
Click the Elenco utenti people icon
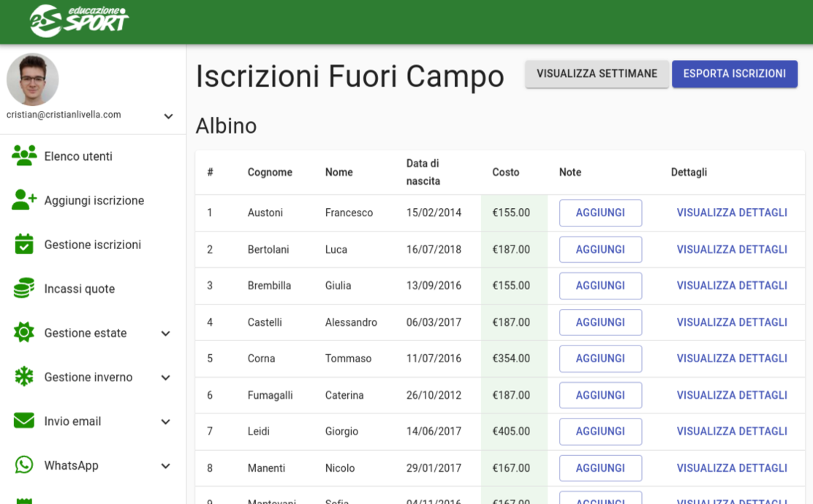click(x=24, y=156)
